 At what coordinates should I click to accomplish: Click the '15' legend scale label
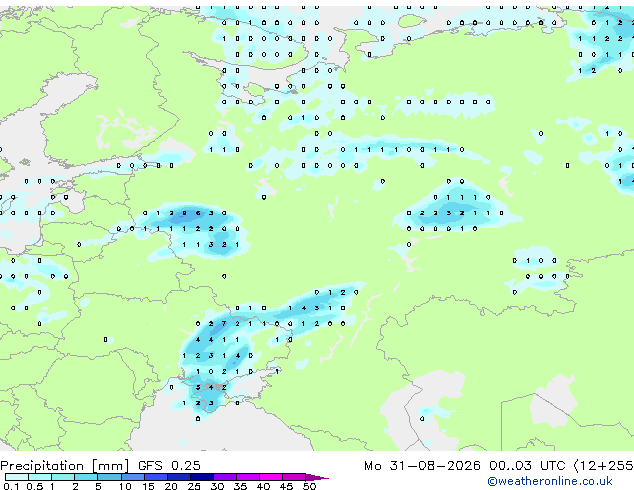[x=148, y=486]
